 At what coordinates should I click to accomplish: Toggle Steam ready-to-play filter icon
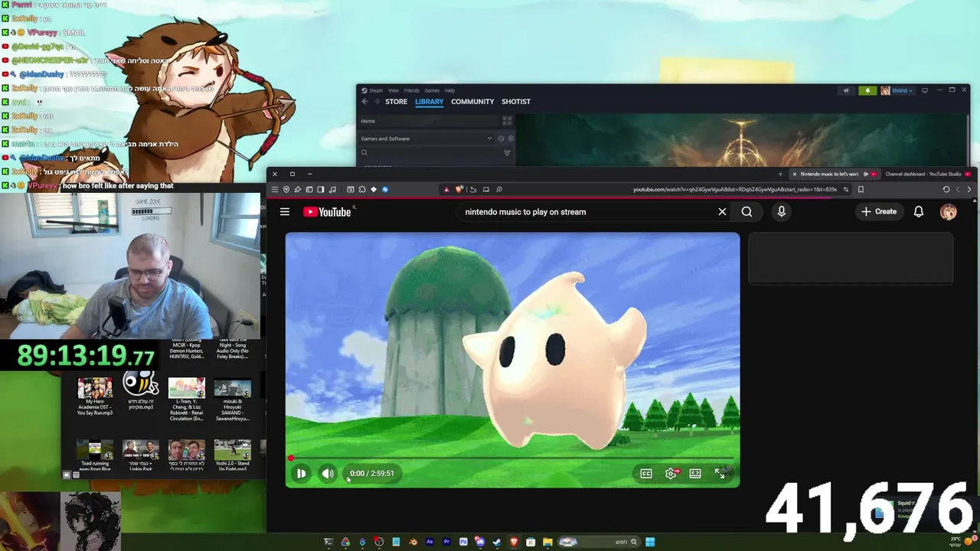[511, 139]
